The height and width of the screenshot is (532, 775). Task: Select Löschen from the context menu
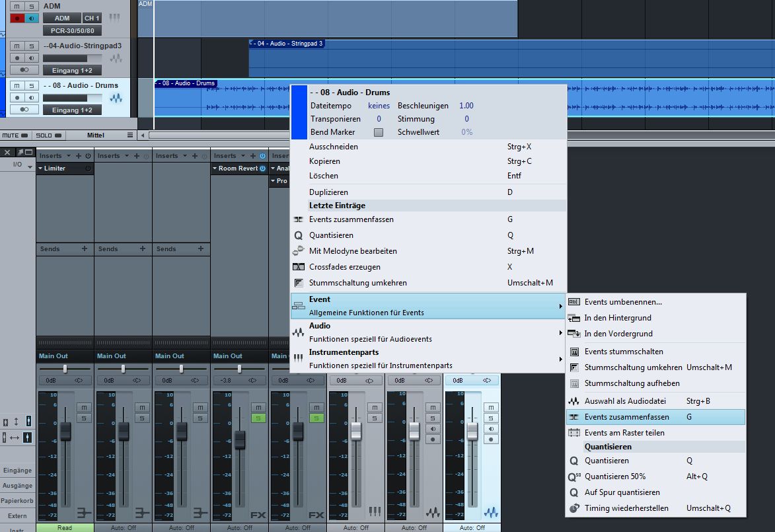click(428, 176)
